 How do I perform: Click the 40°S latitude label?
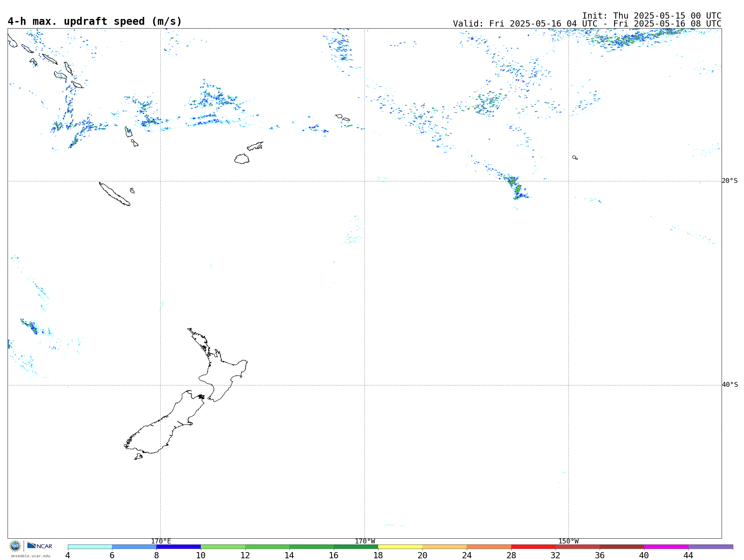(730, 385)
